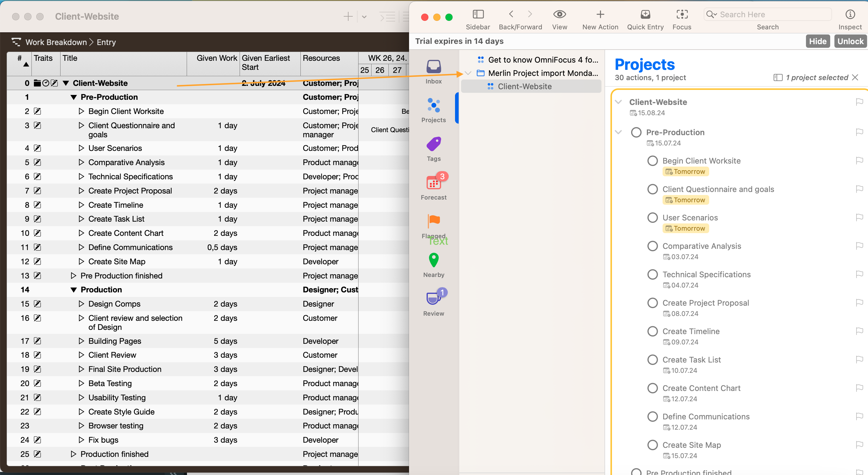Screen dimensions: 868x475
Task: Collapse Pre-Production group in OmniFocus outline
Action: pos(618,132)
